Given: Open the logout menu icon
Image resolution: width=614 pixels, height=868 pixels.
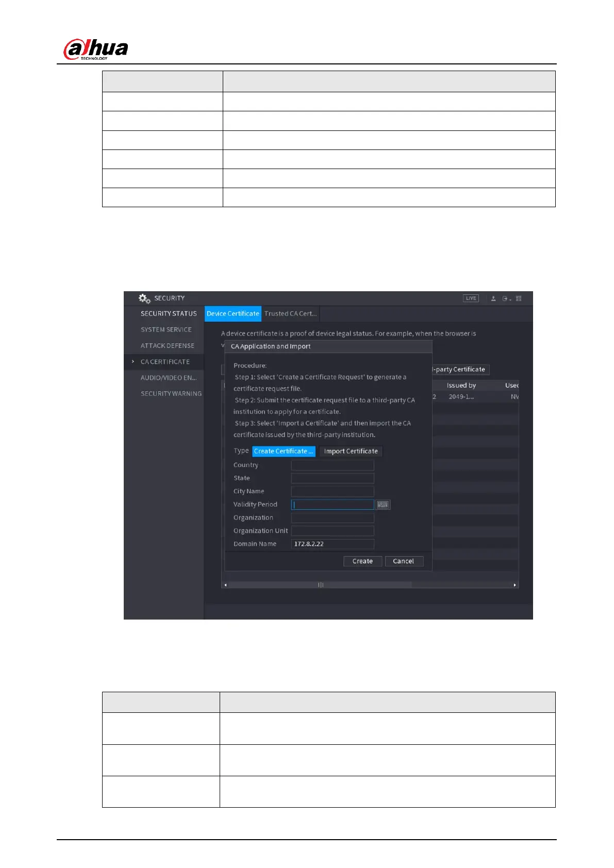Looking at the screenshot, I should [507, 298].
